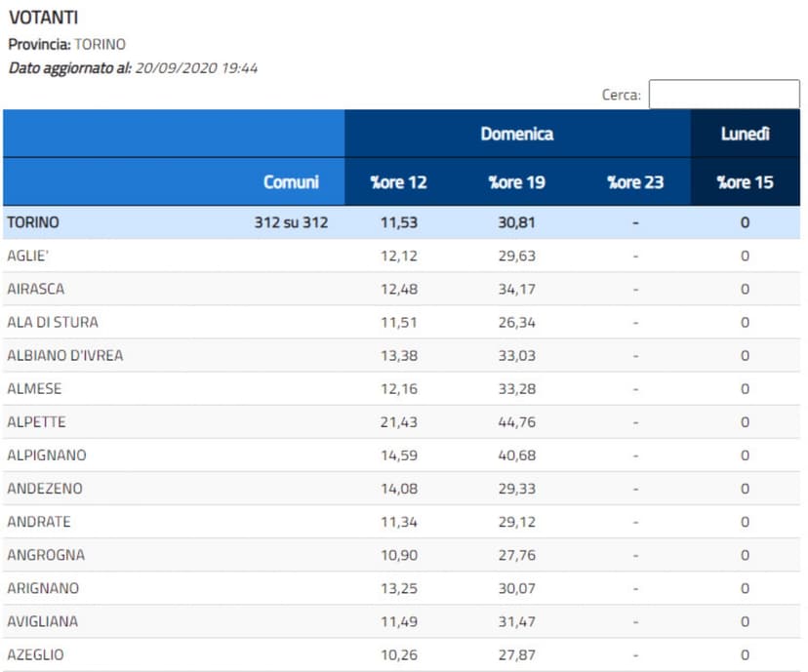Screen dimensions: 808x672
Task: Open the ALBIANO D'IVREA entry
Action: [65, 355]
